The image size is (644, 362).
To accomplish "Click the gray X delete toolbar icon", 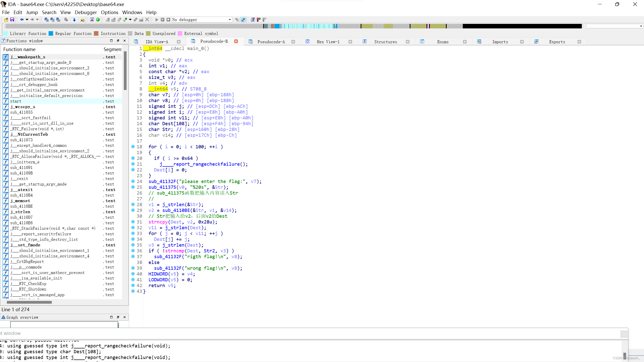I will click(x=147, y=20).
